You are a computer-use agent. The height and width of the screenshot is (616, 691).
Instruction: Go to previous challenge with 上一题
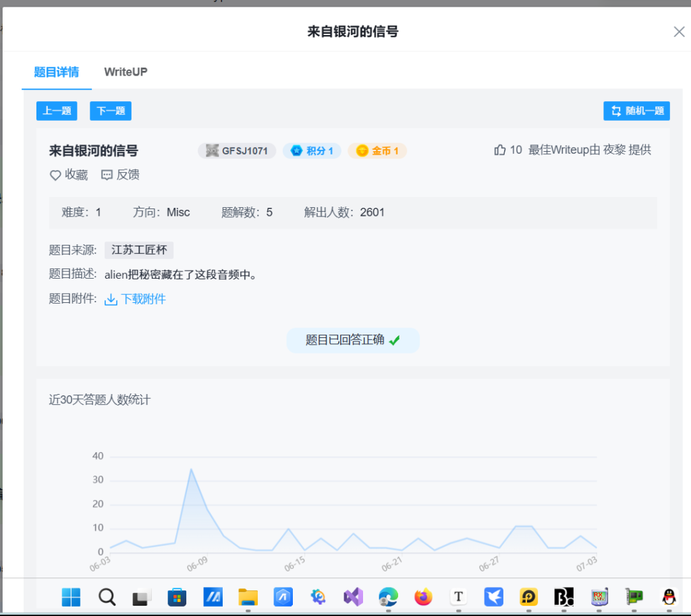click(x=57, y=111)
